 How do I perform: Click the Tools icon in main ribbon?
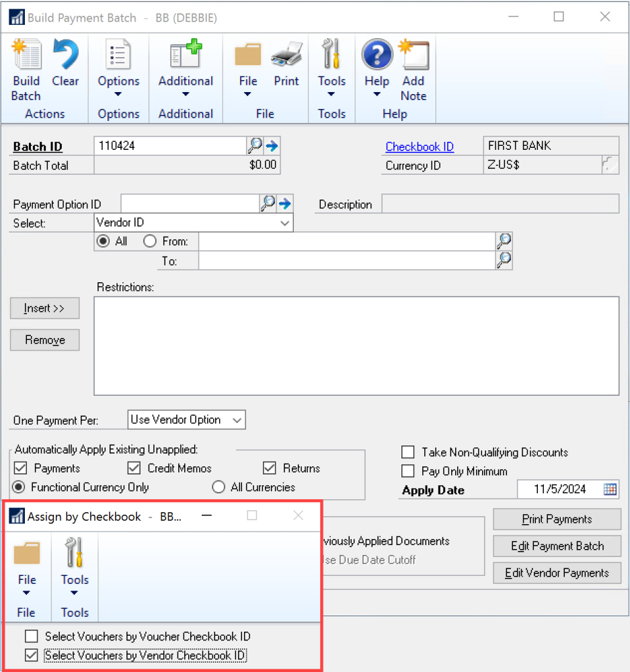[331, 54]
